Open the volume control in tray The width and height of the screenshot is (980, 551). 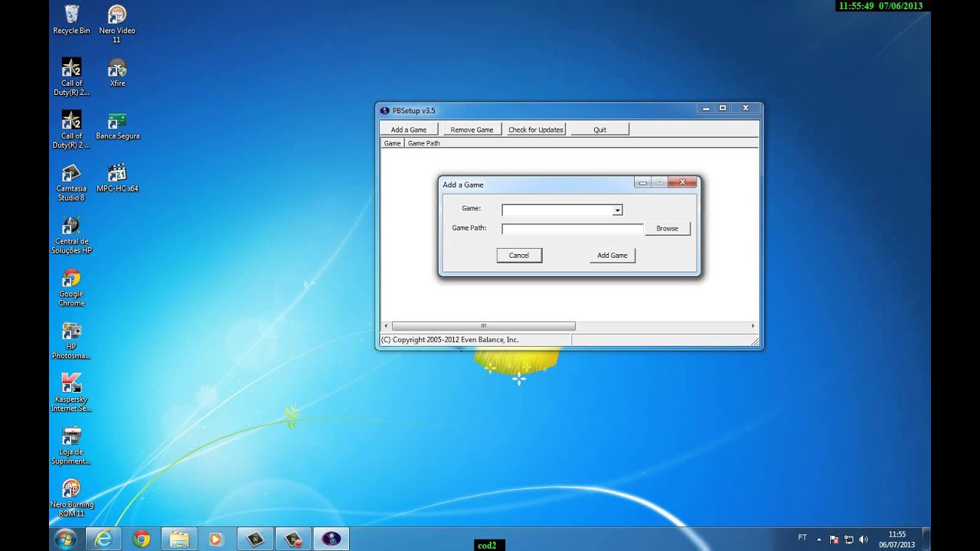pos(864,539)
